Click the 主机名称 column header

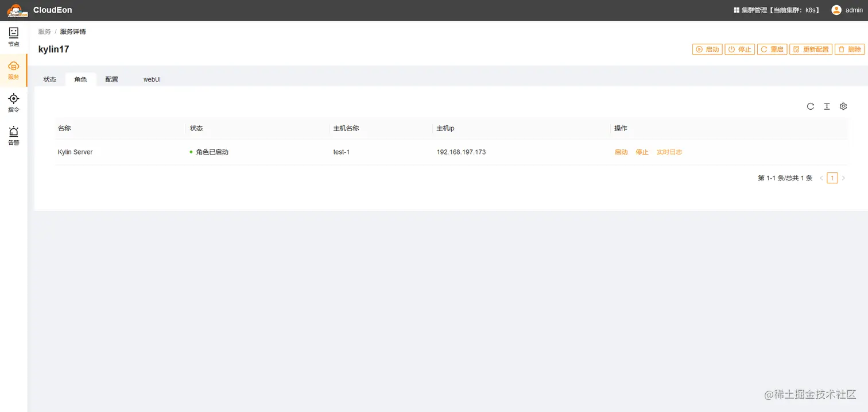[x=346, y=128]
